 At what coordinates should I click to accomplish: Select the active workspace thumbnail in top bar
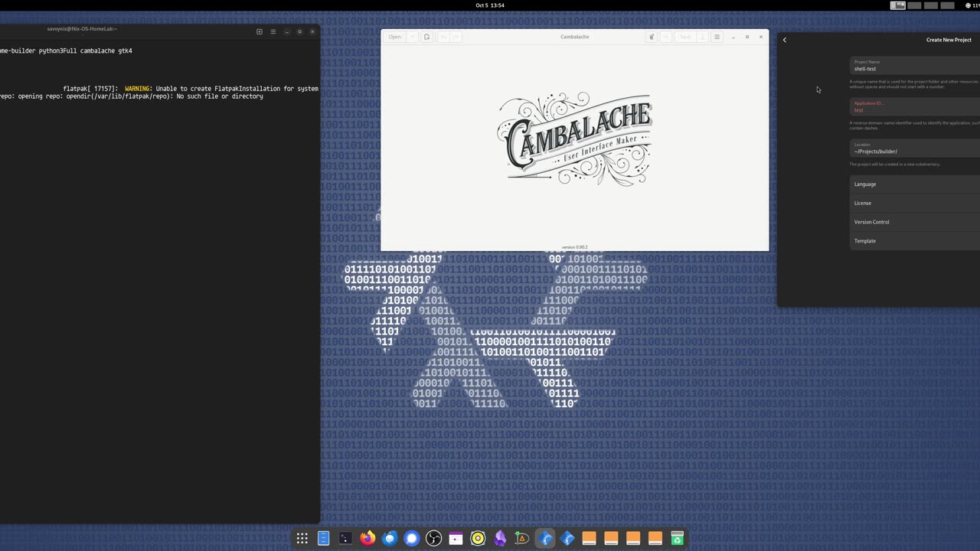[898, 5]
